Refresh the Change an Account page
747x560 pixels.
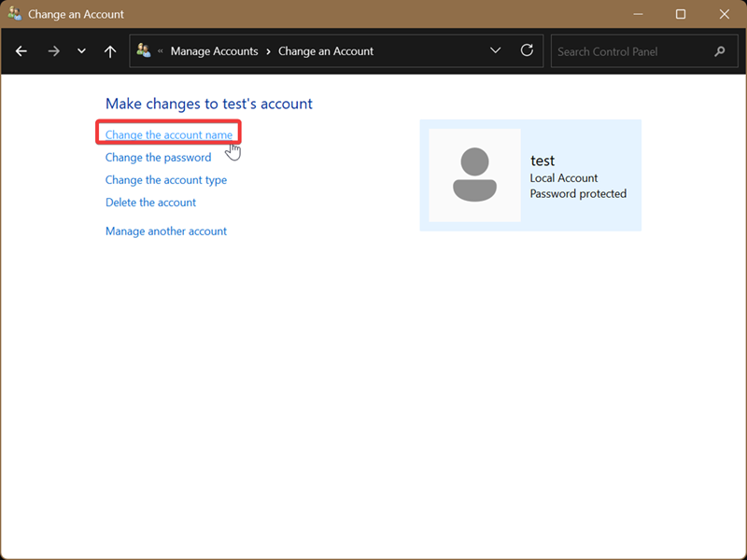click(527, 50)
